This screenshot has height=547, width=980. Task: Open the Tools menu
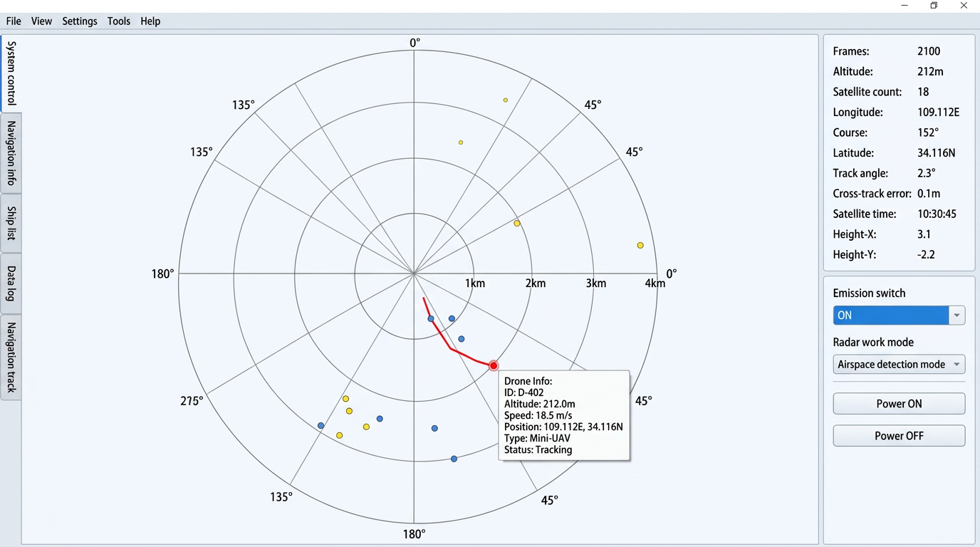coord(119,21)
